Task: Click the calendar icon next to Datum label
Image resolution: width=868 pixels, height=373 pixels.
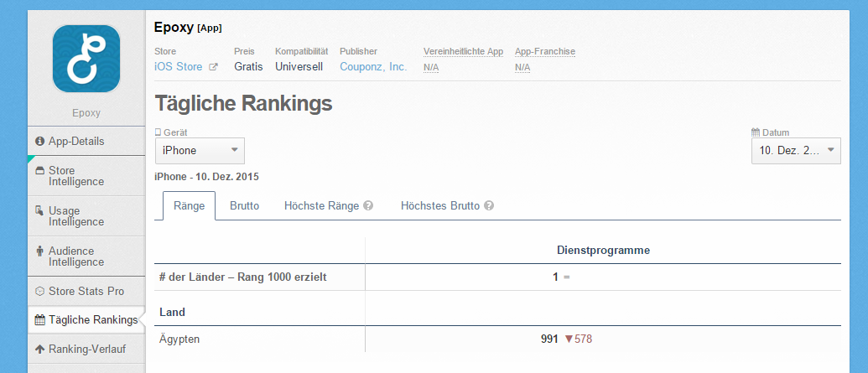Action: point(756,132)
